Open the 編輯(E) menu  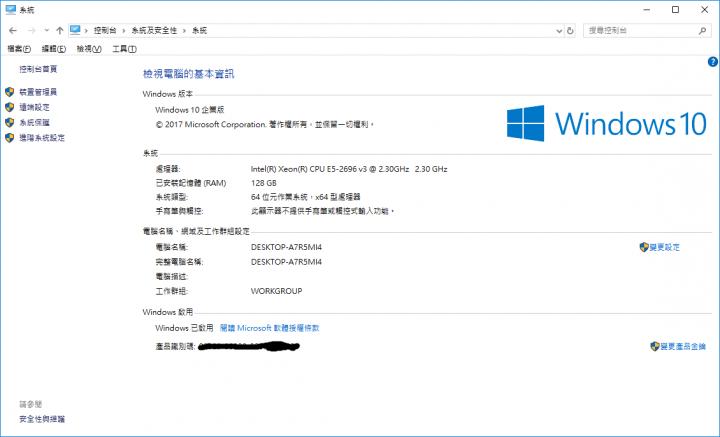click(x=54, y=49)
